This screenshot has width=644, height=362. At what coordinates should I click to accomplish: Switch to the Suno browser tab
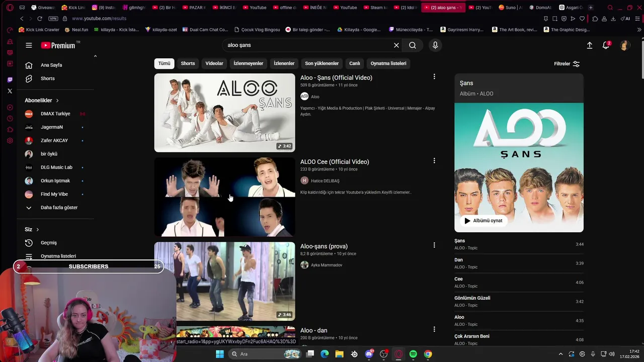[510, 8]
